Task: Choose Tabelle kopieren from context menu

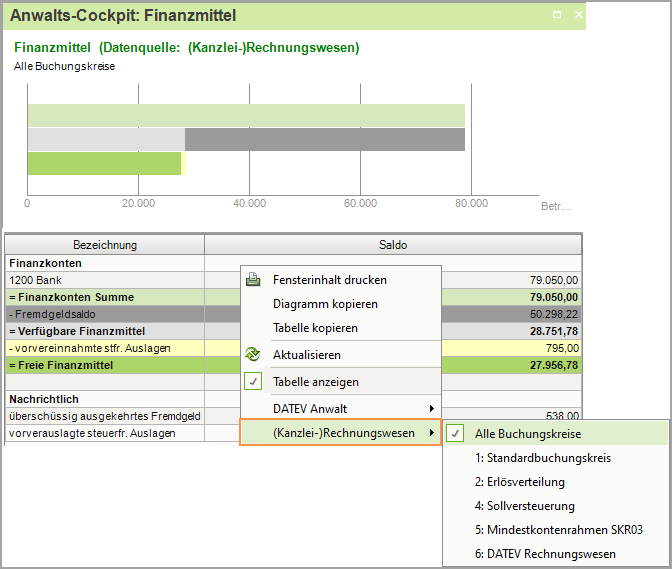Action: pyautogui.click(x=315, y=328)
